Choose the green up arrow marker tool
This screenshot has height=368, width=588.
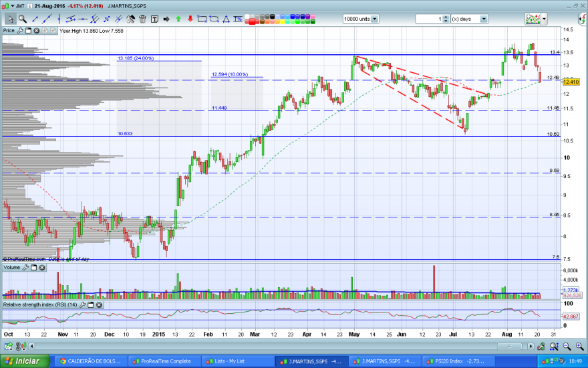coord(178,19)
